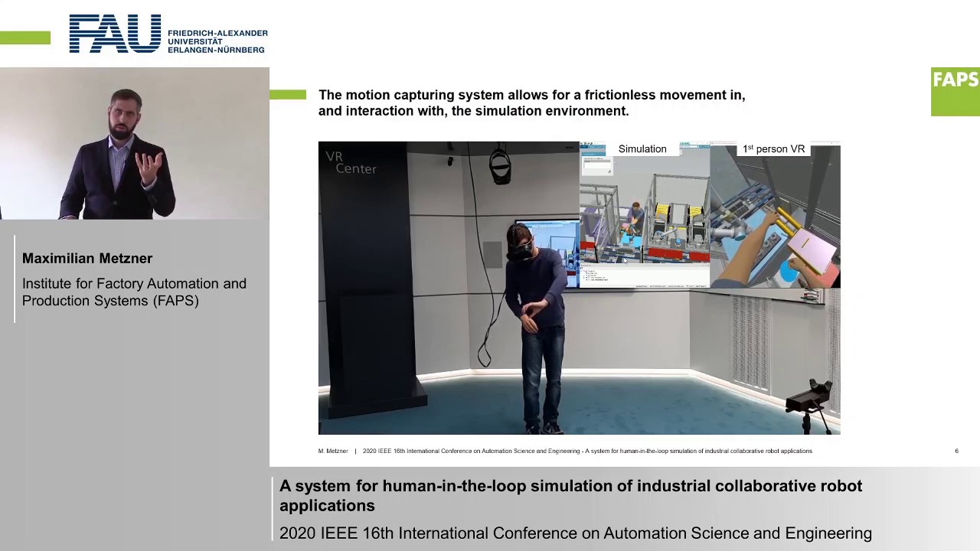Screen dimensions: 980x551
Task: Click slide page number 6
Action: (x=956, y=451)
